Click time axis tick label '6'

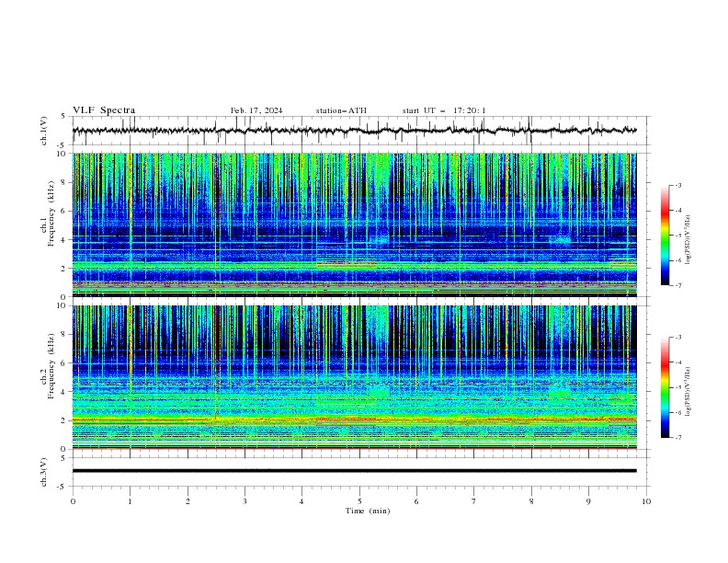click(x=416, y=501)
